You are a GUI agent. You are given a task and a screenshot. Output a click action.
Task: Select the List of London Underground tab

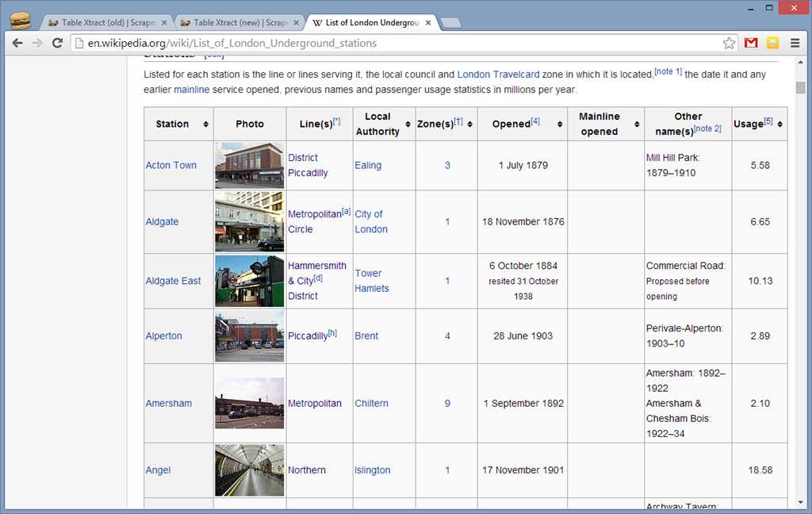click(372, 23)
